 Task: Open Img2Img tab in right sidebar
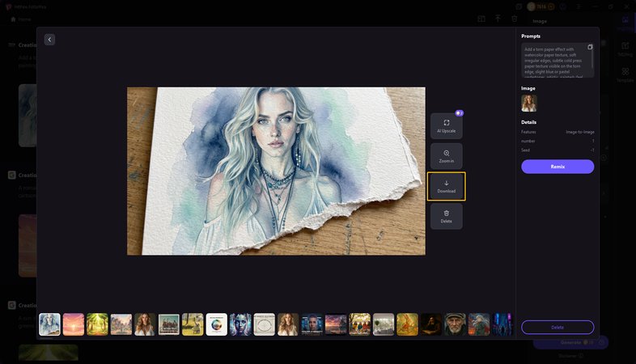pyautogui.click(x=625, y=23)
